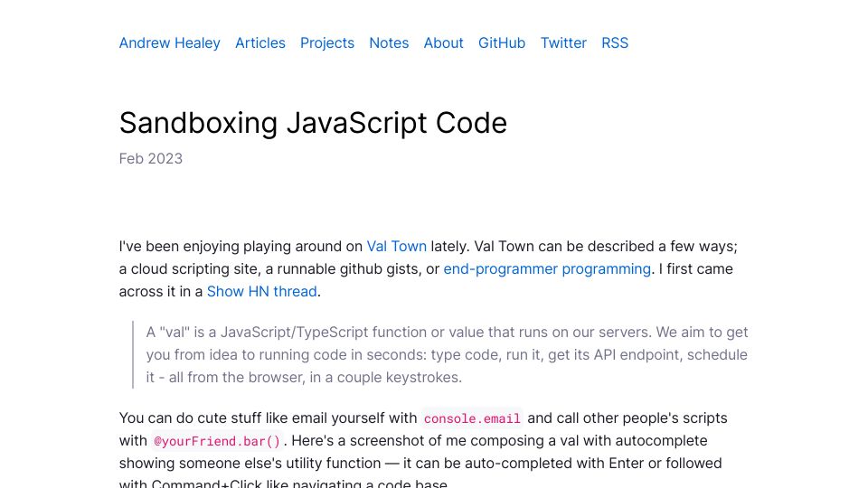Subscribe via the RSS link

point(615,42)
